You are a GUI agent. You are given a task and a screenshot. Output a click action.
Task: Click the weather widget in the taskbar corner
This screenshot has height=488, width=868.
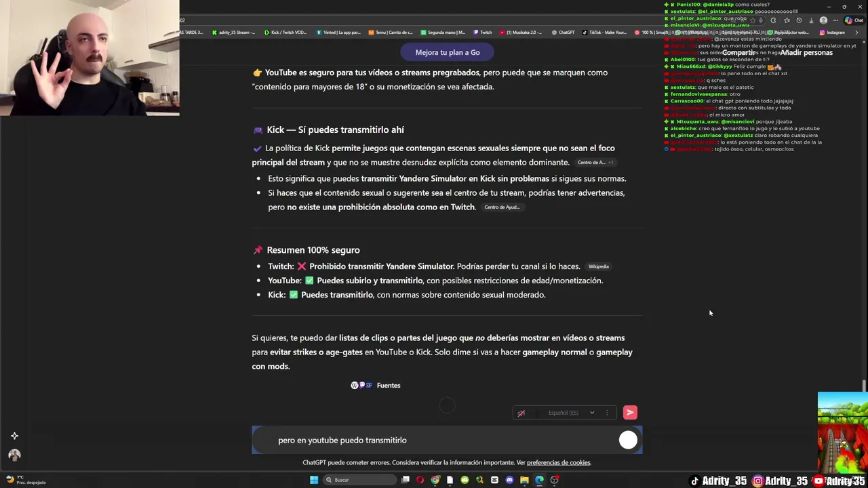[x=24, y=480]
